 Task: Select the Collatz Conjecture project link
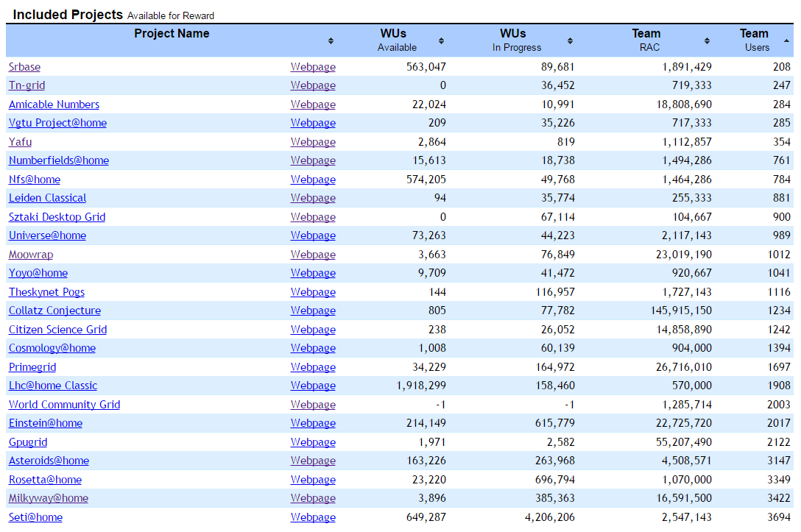pos(54,311)
